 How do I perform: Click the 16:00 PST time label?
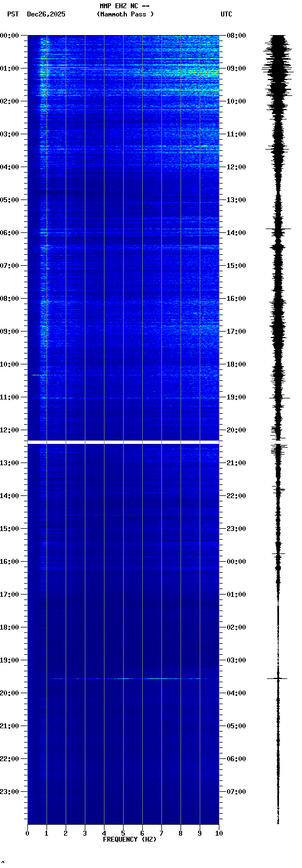pyautogui.click(x=10, y=562)
